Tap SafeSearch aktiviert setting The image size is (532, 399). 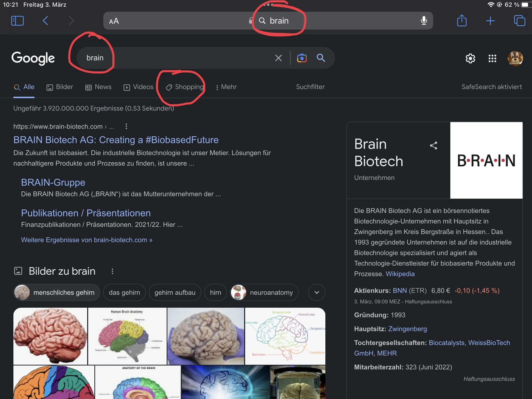click(492, 87)
